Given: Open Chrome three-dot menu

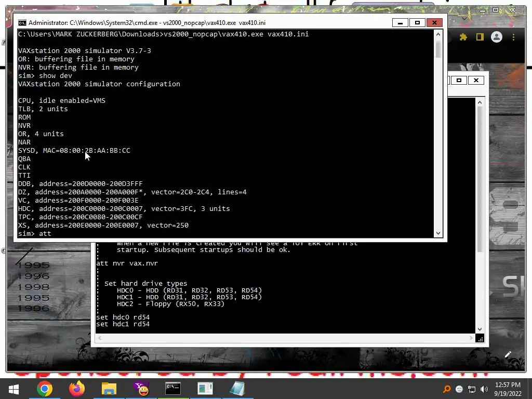Looking at the screenshot, I should 514,37.
